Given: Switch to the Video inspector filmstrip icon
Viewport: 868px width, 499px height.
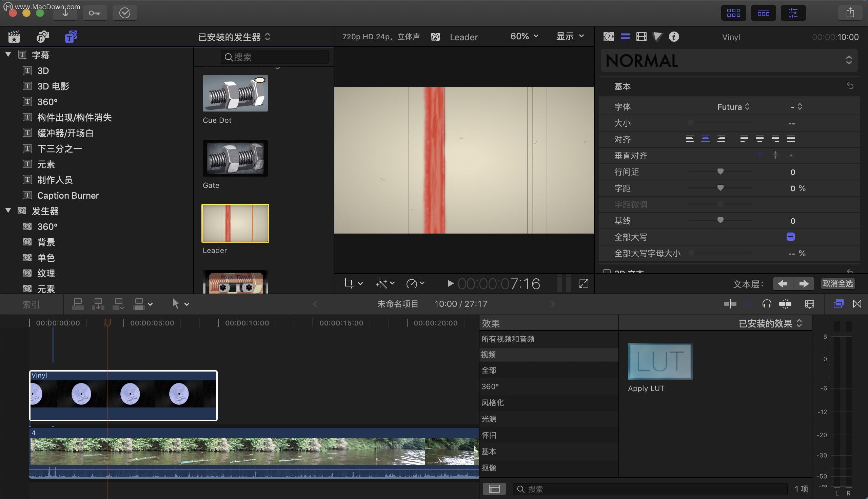Looking at the screenshot, I should [641, 37].
